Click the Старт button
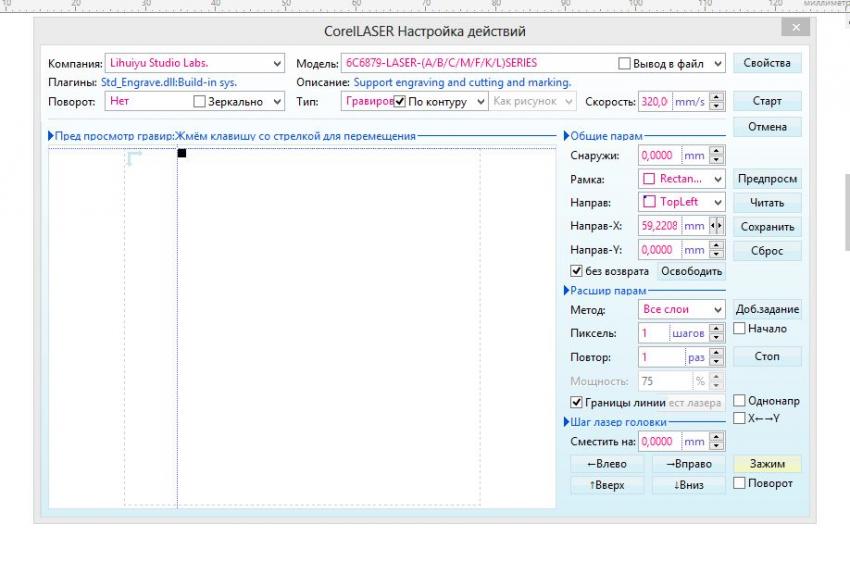The height and width of the screenshot is (574, 850). (x=767, y=101)
